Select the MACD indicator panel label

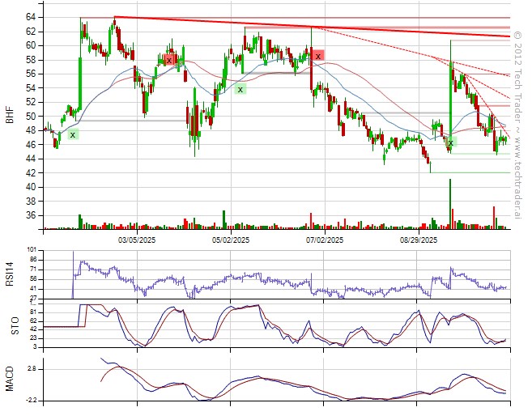[10, 378]
